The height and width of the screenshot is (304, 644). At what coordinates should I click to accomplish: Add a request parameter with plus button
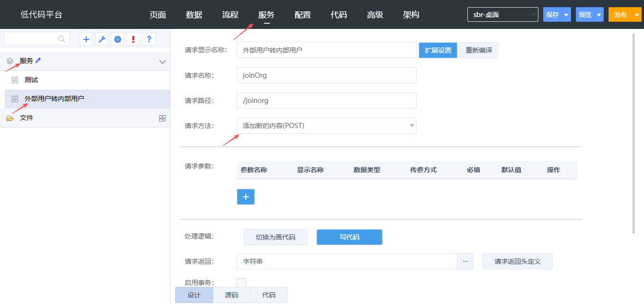tap(245, 197)
